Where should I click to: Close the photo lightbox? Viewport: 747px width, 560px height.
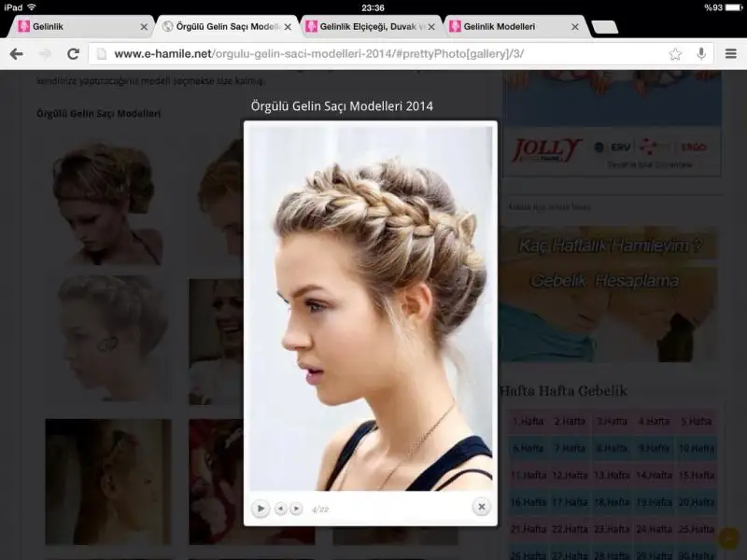pos(481,507)
